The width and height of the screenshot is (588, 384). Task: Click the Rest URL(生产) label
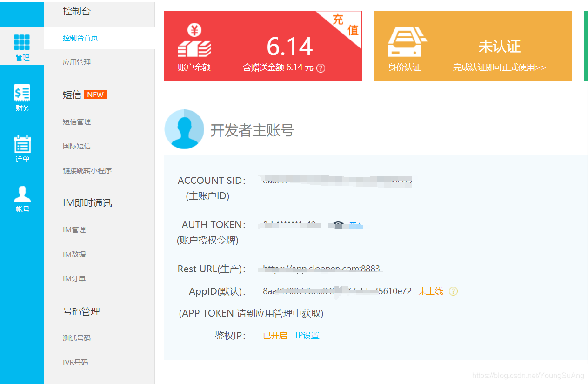click(x=212, y=269)
